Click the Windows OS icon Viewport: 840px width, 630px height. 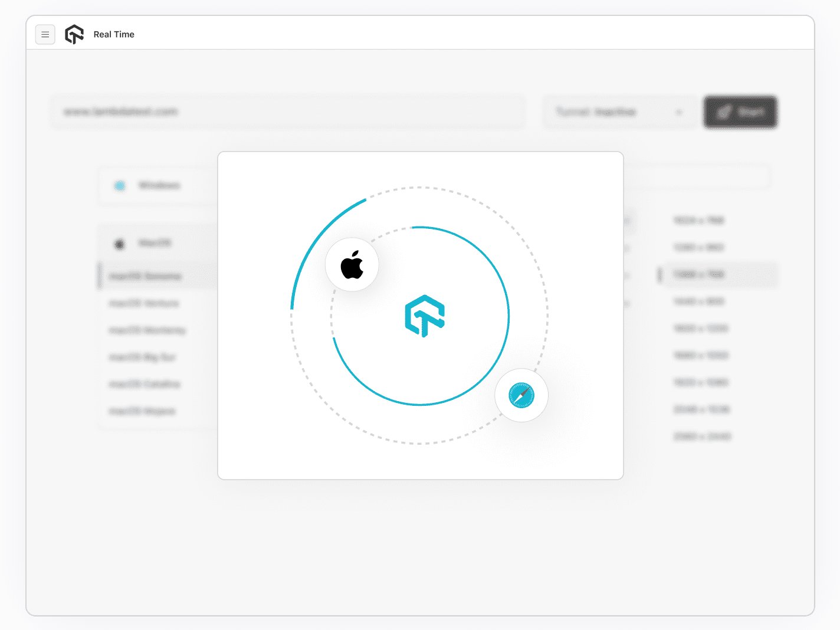pyautogui.click(x=120, y=186)
